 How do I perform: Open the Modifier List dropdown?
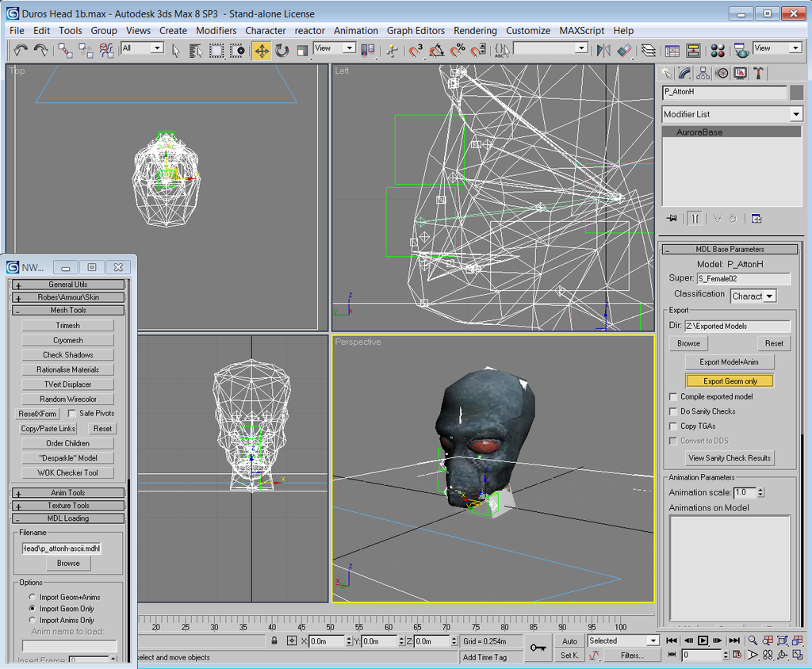(x=732, y=114)
